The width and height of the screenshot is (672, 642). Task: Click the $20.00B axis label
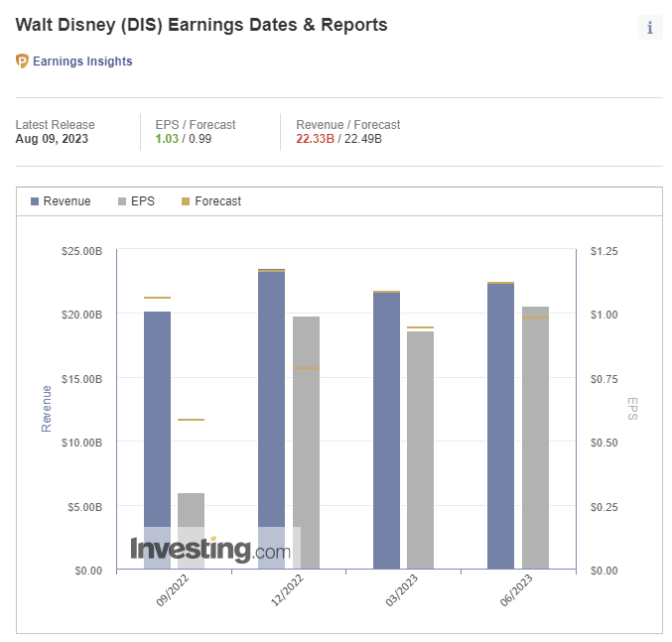pos(81,315)
